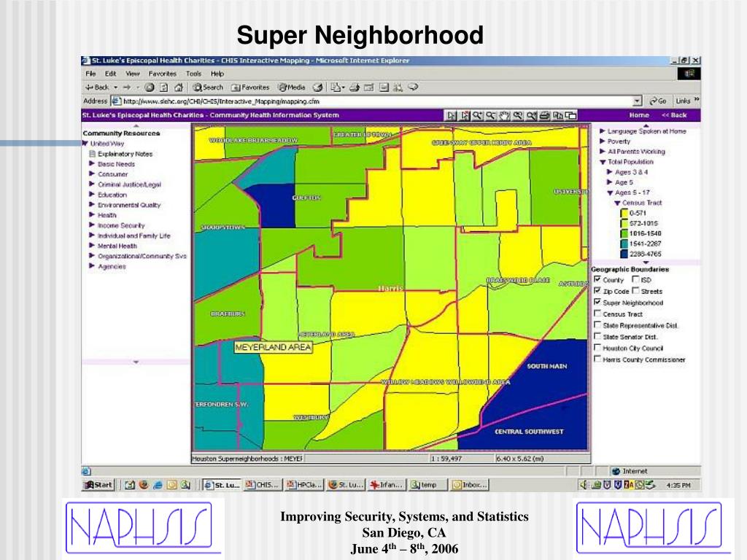The image size is (747, 560).
Task: Click the Messenger icon in browser toolbar
Action: (x=413, y=87)
